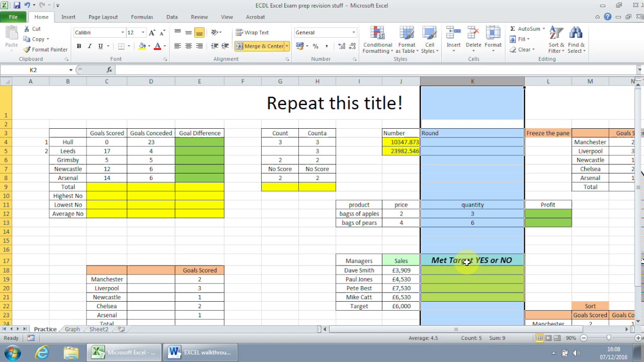Image resolution: width=644 pixels, height=362 pixels.
Task: Select the Sheet2 sheet tab
Action: [x=99, y=329]
